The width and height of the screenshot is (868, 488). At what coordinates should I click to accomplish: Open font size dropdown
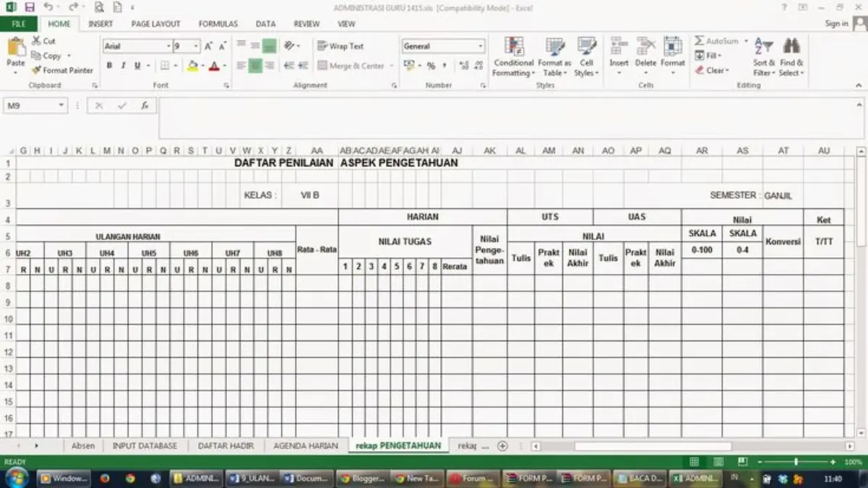[x=196, y=46]
